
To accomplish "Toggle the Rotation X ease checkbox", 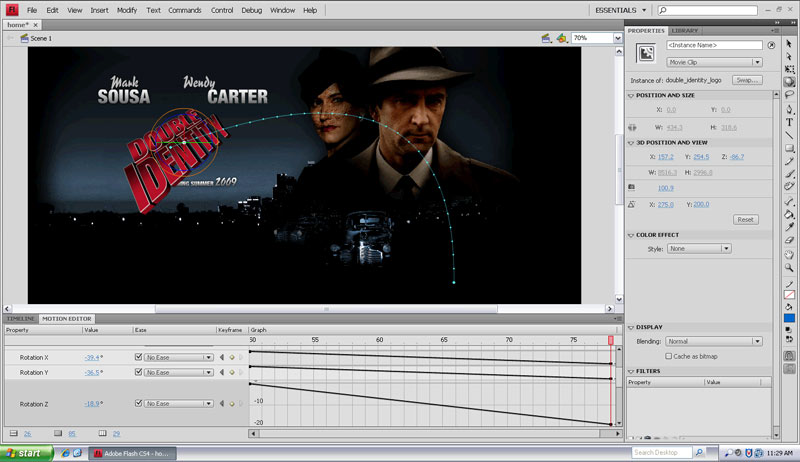I will click(x=139, y=357).
